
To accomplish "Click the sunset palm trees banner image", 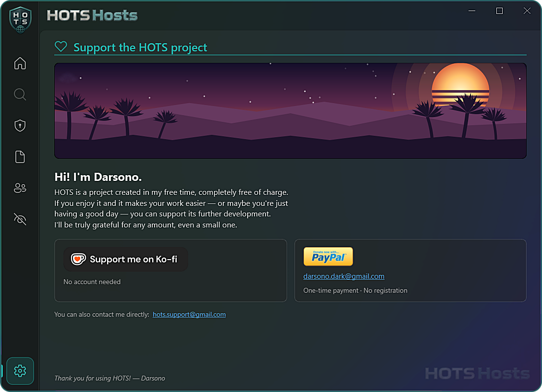I will coord(290,111).
